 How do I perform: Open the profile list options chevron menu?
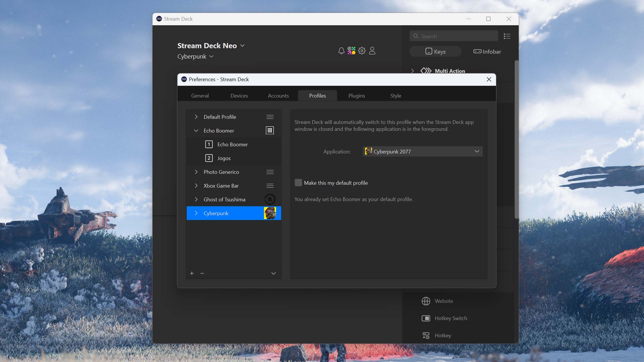pos(273,274)
